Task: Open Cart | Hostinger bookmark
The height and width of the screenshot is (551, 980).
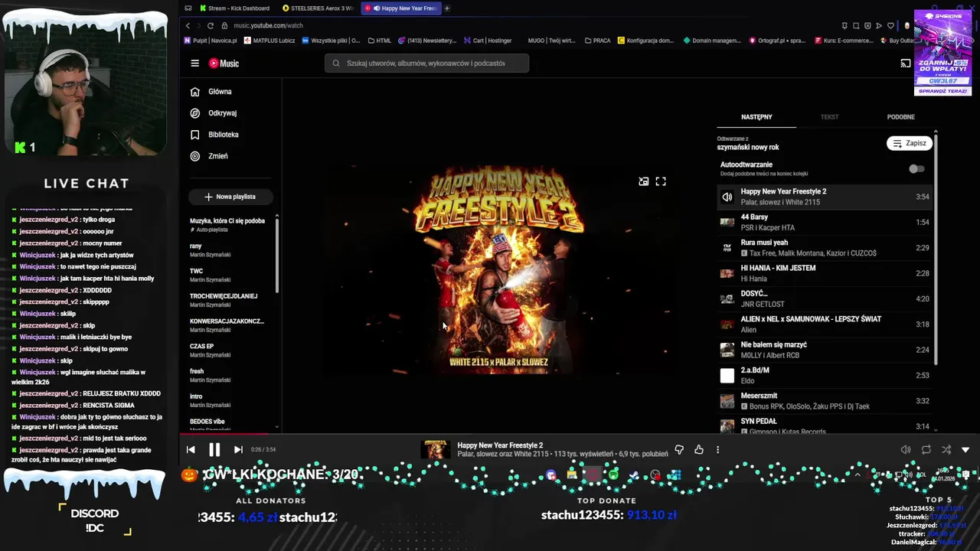Action: (488, 41)
